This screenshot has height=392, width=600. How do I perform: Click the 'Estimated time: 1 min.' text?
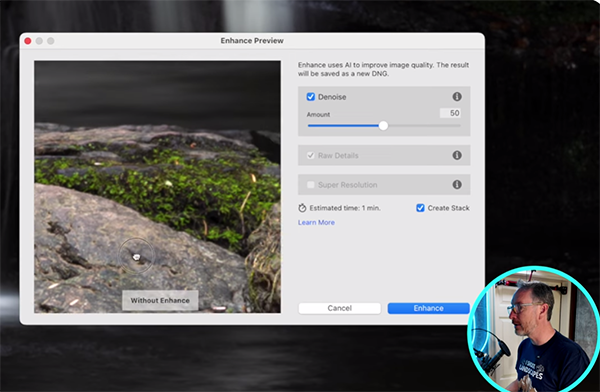[x=345, y=208]
